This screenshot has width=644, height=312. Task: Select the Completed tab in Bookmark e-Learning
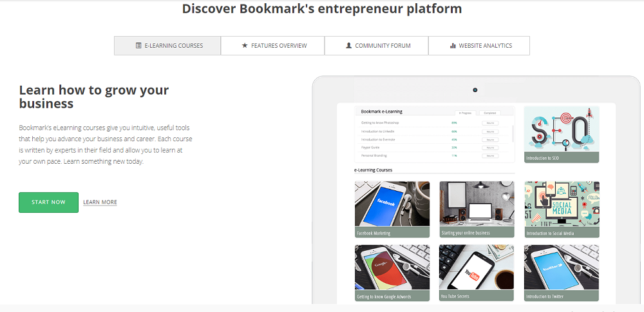pos(490,113)
